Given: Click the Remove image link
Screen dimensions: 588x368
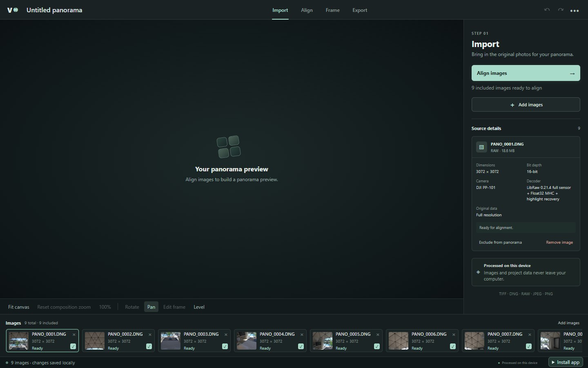Looking at the screenshot, I should click(559, 242).
